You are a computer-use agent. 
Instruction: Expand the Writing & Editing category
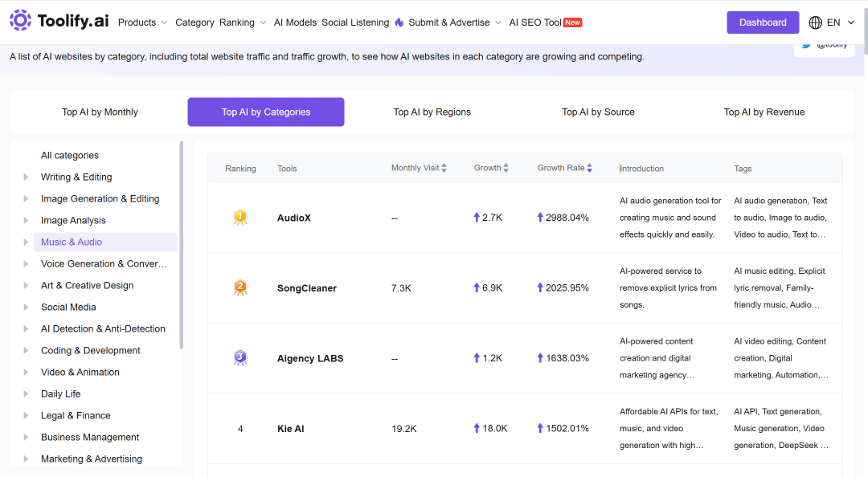click(26, 177)
